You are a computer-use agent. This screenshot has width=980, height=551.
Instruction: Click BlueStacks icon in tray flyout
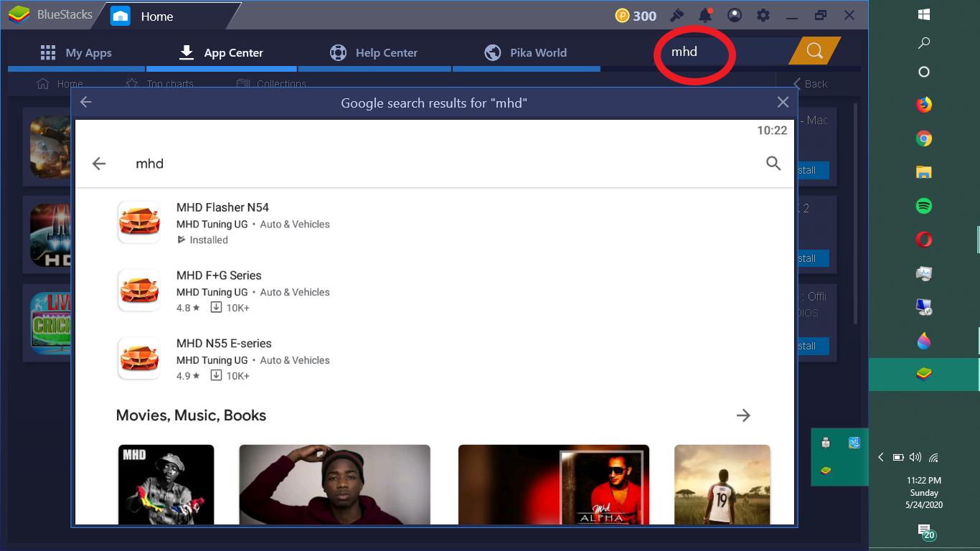pos(826,471)
